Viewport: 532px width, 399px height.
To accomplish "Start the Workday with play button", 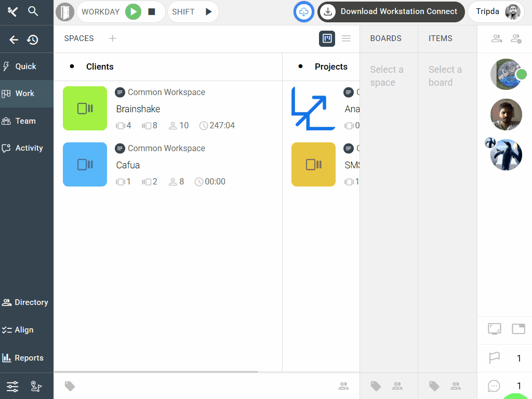I will tap(134, 11).
